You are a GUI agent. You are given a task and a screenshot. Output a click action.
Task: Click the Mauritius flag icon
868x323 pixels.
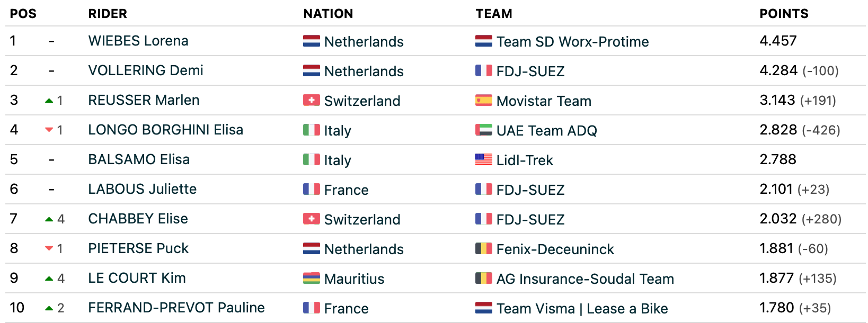[311, 278]
